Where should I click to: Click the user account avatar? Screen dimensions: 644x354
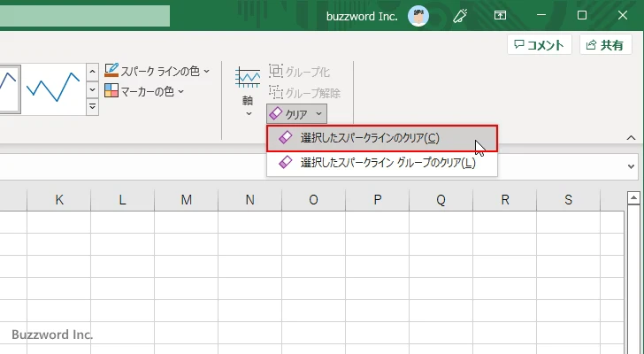[418, 16]
